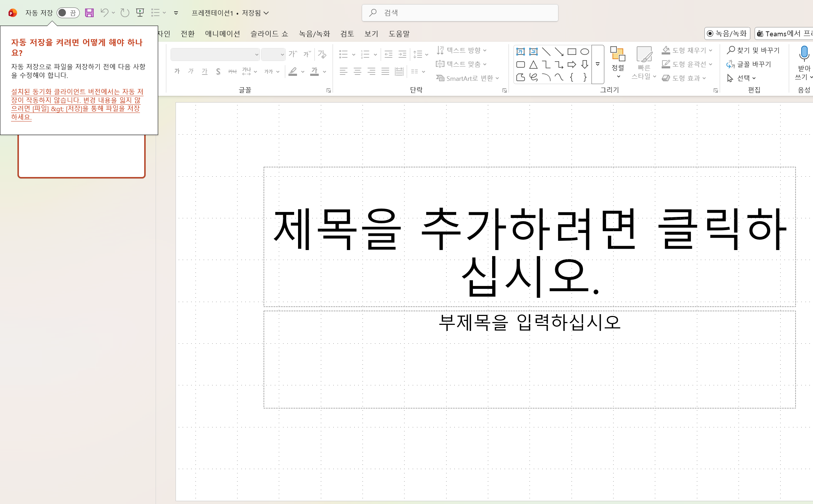Open the 글꼴 dialog launcher
The width and height of the screenshot is (813, 504).
[329, 90]
